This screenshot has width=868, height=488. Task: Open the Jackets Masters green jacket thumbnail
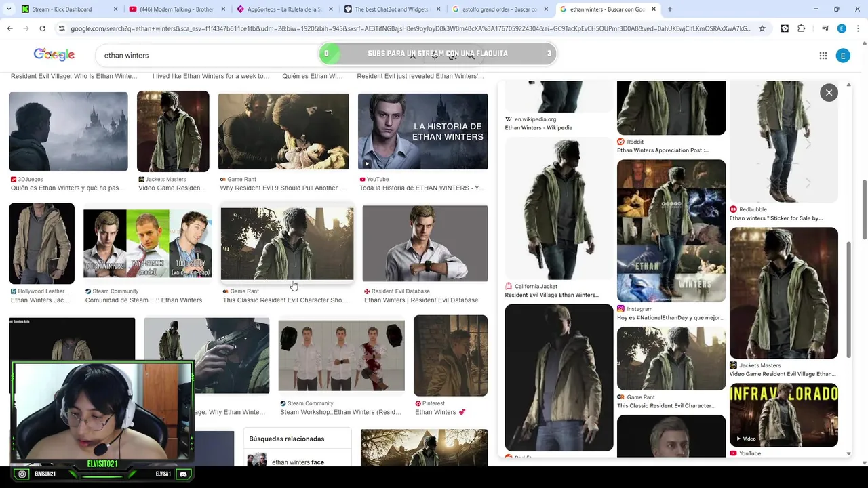click(x=173, y=131)
